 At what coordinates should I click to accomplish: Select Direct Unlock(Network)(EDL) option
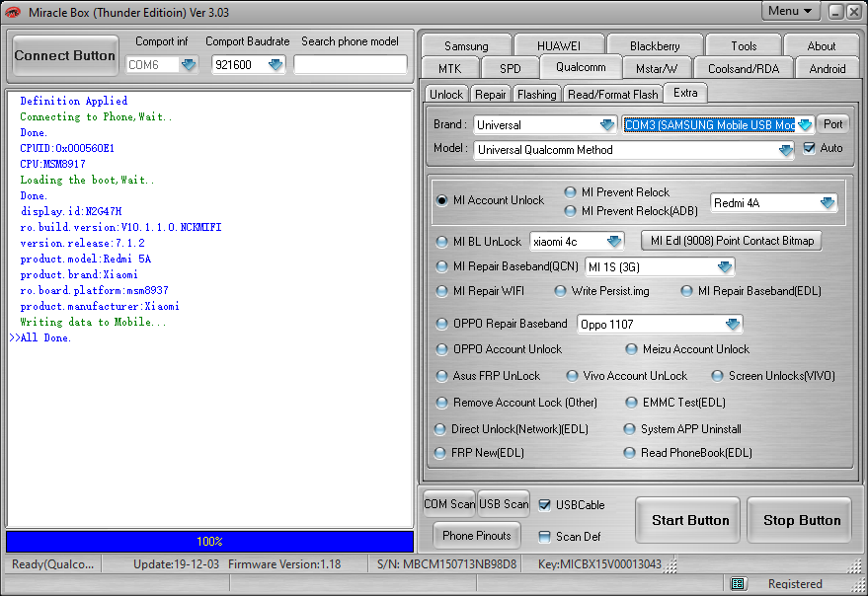(x=439, y=429)
